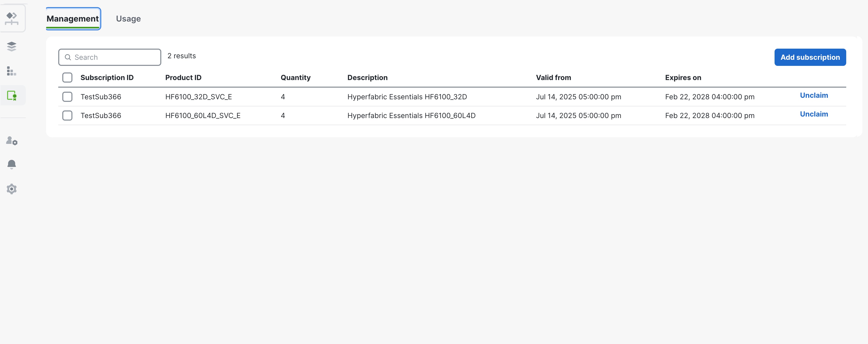
Task: Check the box for the HF6100_32D_SVC_E row
Action: pyautogui.click(x=67, y=97)
